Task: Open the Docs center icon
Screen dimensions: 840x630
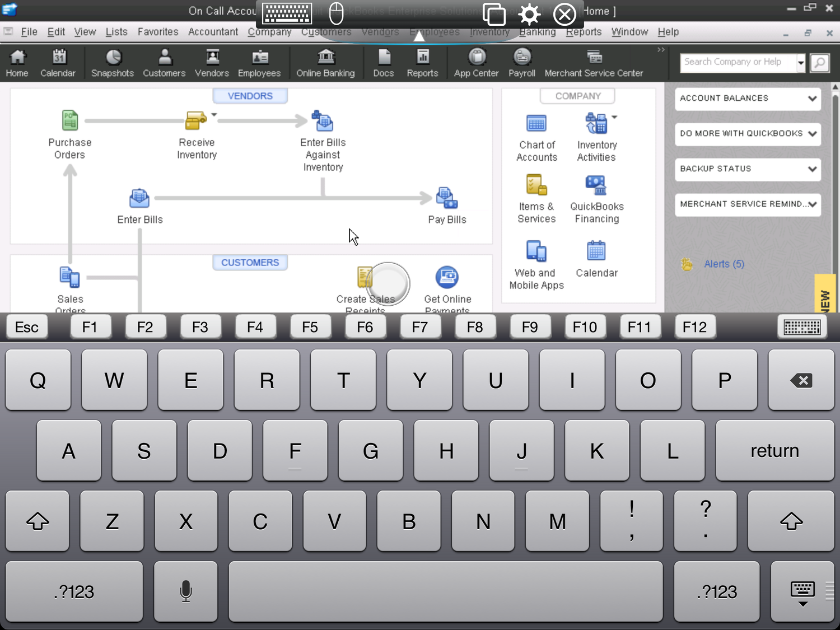Action: click(384, 63)
